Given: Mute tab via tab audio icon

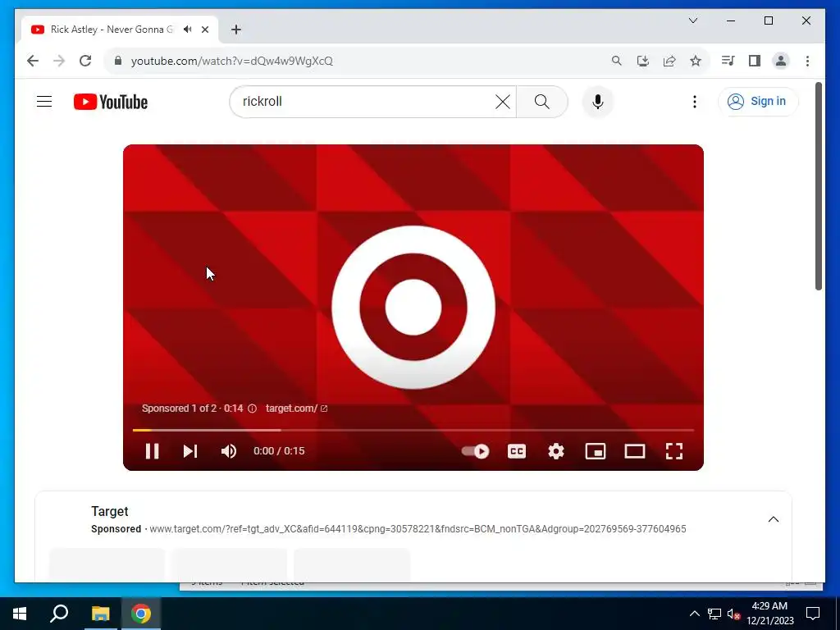Looking at the screenshot, I should (x=187, y=30).
